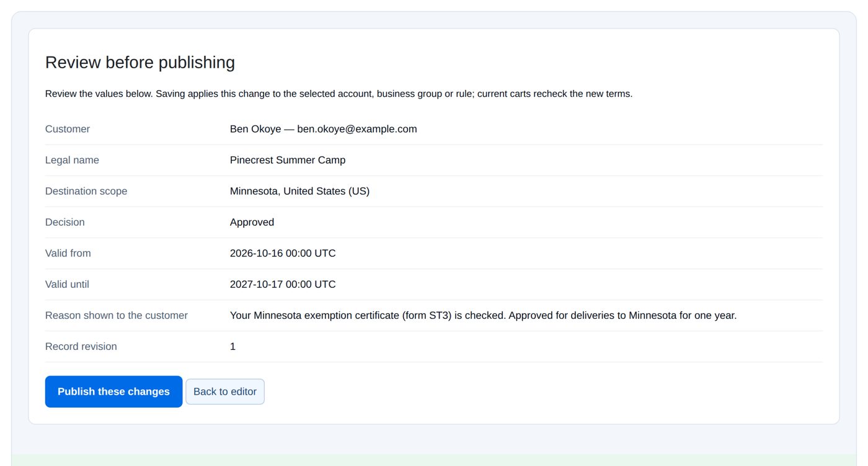Click the Publish these changes button
This screenshot has height=466, width=868.
click(x=113, y=392)
